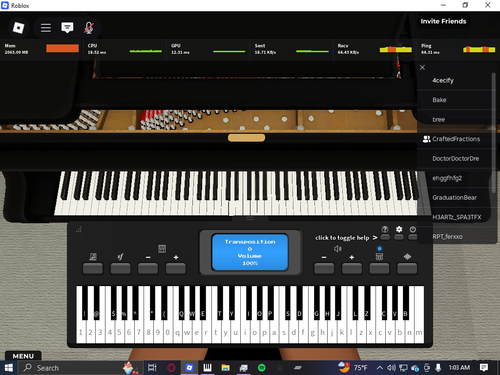Click the Mem performance stat panel
This screenshot has height=375, width=500.
[41, 49]
